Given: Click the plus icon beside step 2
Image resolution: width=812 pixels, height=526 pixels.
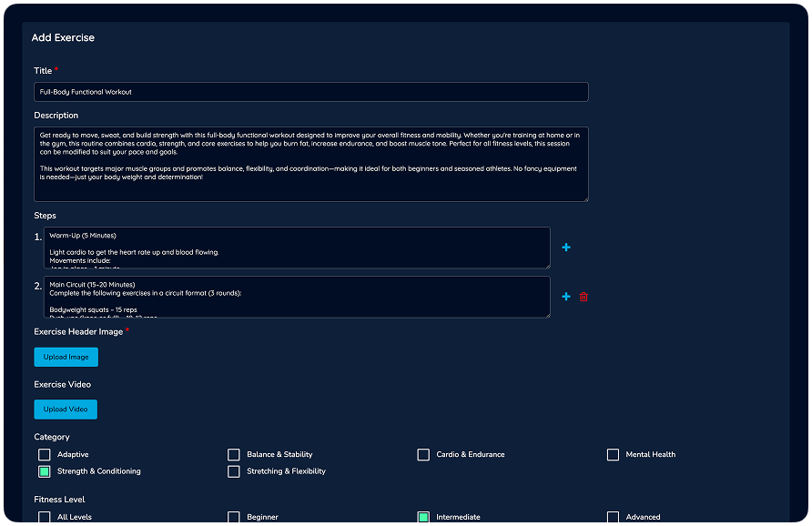Looking at the screenshot, I should pos(566,297).
